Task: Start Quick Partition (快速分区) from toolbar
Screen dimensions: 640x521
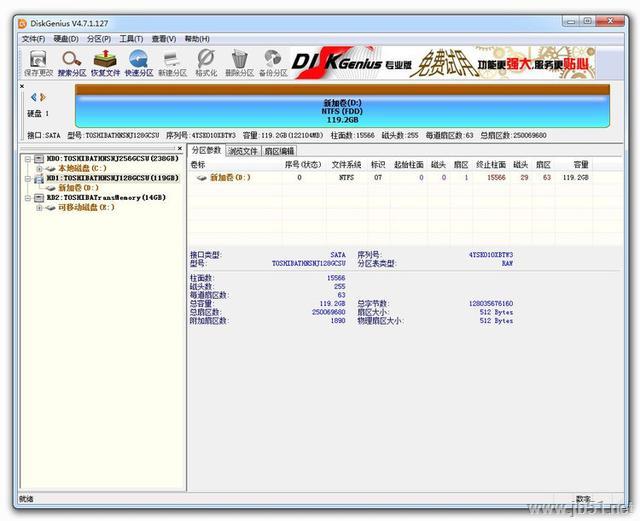Action: tap(139, 63)
